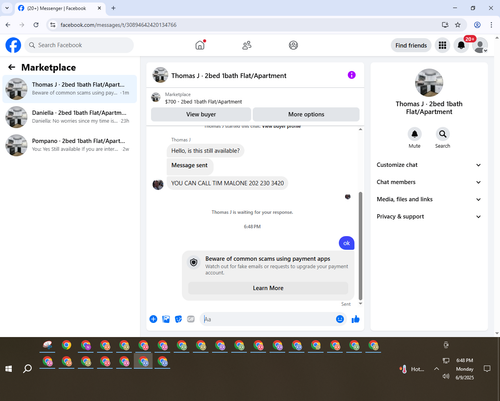Open the taskbar volume icon

point(446,377)
